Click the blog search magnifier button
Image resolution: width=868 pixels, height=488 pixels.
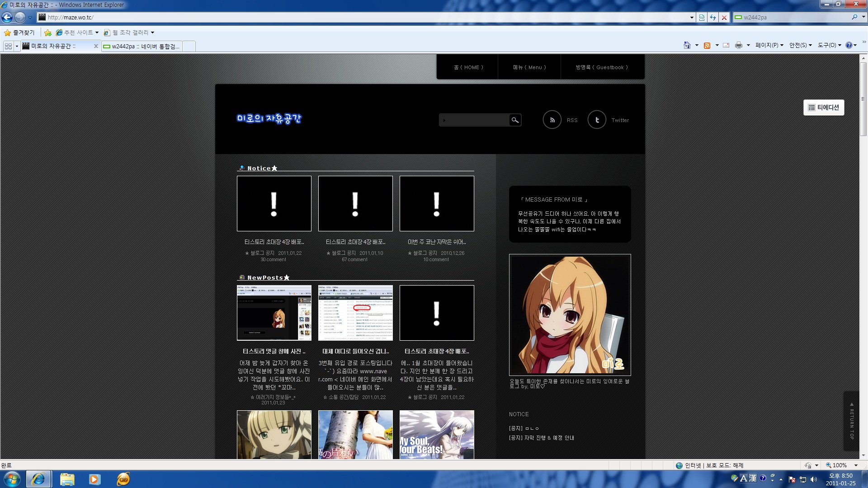tap(515, 120)
